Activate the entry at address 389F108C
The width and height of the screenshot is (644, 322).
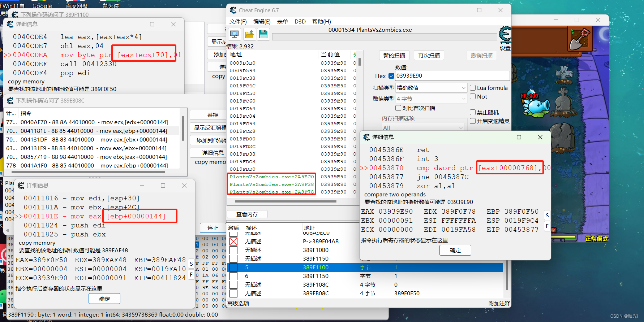pyautogui.click(x=233, y=285)
